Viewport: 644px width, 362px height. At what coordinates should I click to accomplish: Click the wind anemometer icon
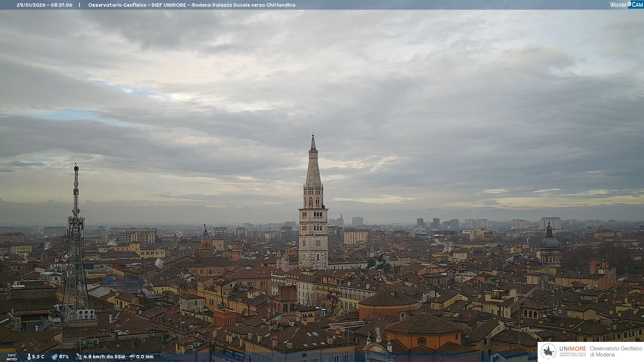[x=79, y=357]
